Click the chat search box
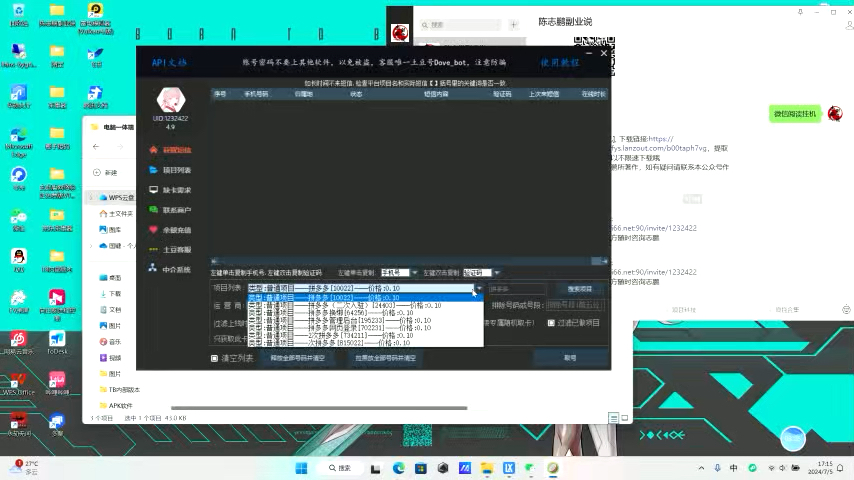This screenshot has height=480, width=854. pyautogui.click(x=460, y=25)
